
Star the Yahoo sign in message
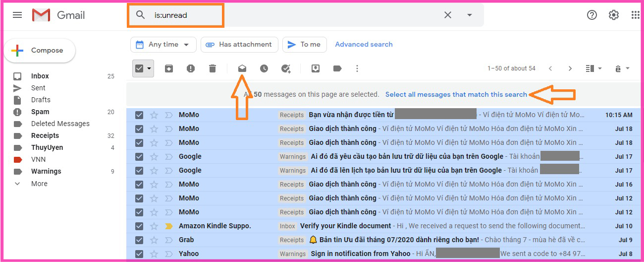[154, 254]
